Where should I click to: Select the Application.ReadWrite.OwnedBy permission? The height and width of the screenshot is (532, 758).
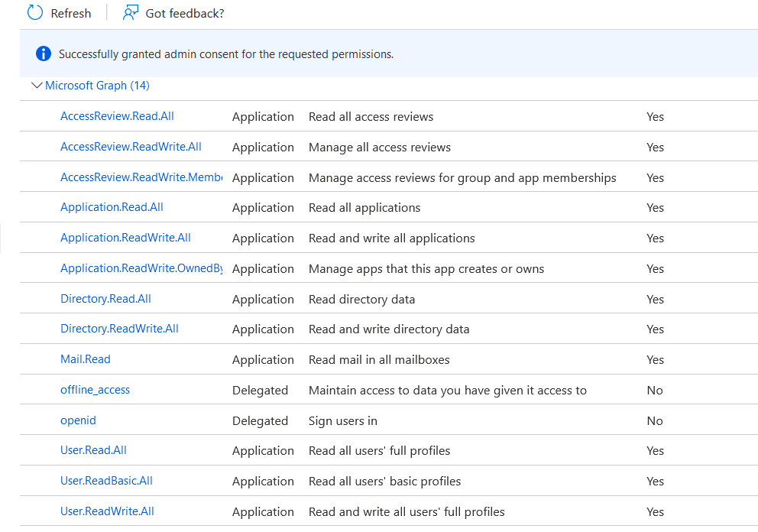click(x=141, y=268)
